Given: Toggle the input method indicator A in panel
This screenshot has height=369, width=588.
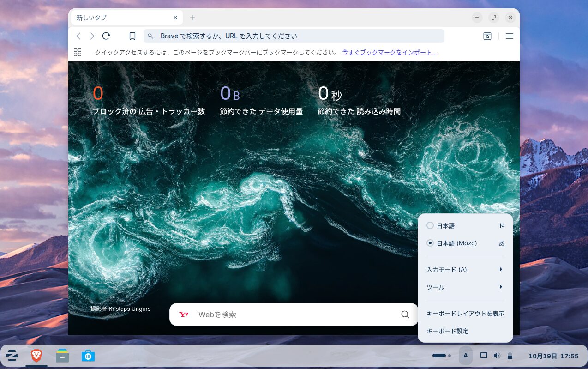Looking at the screenshot, I should (x=465, y=356).
